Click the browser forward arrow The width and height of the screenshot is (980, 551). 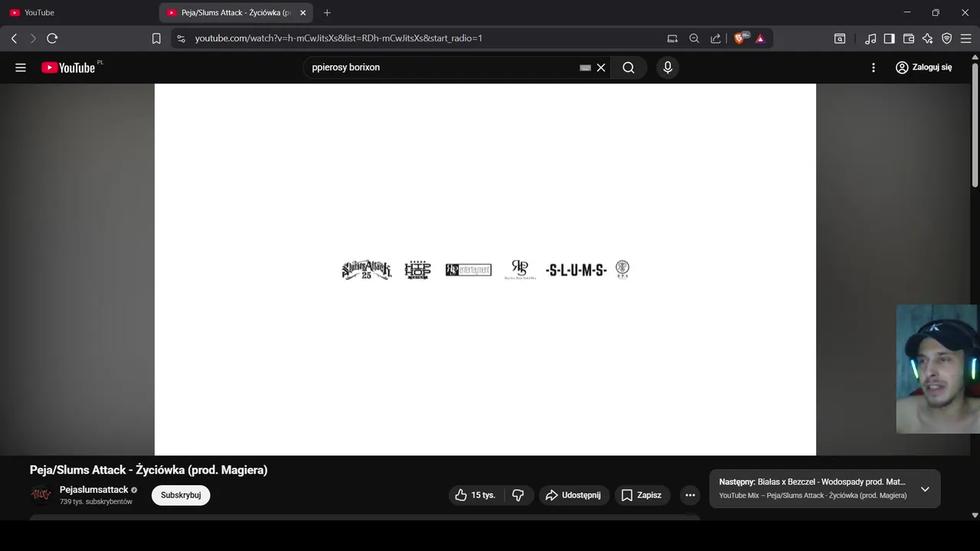33,38
